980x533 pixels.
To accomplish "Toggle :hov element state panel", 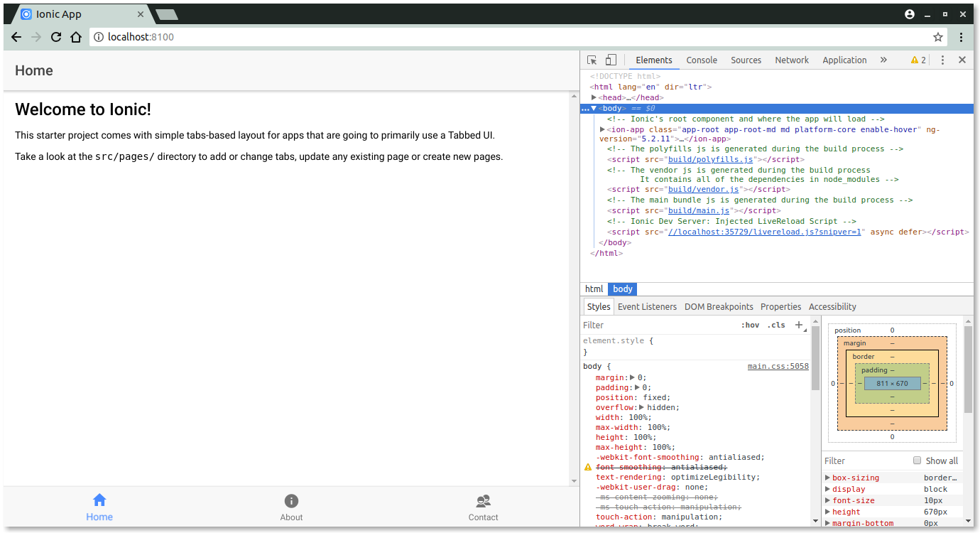I will (x=750, y=325).
